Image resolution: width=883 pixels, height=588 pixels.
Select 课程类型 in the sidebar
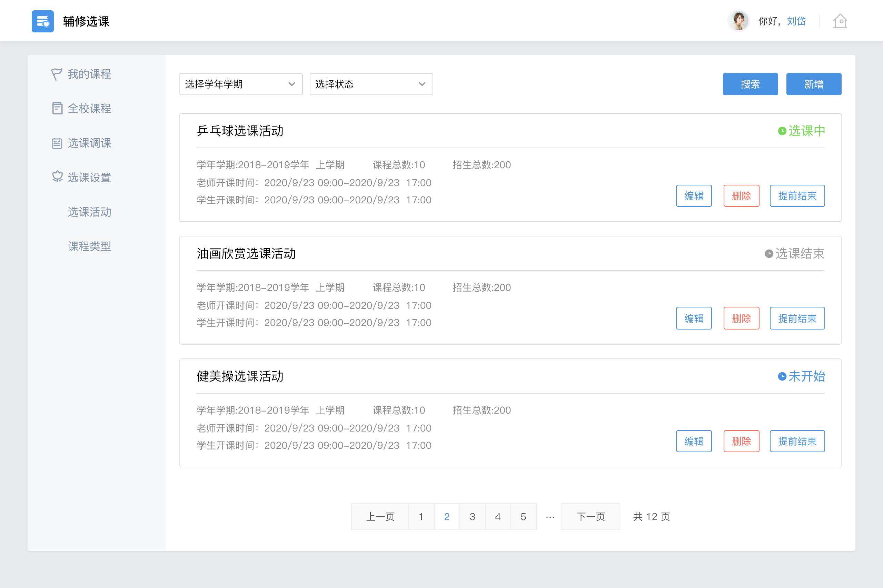point(89,246)
